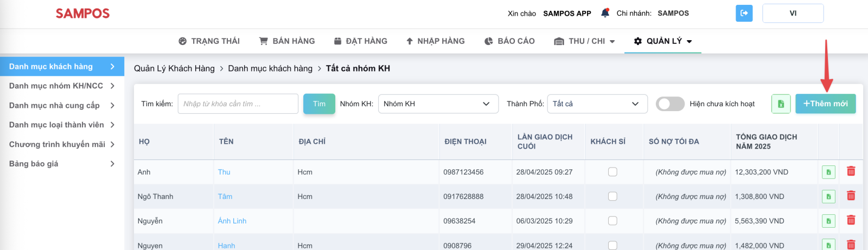Image resolution: width=868 pixels, height=250 pixels.
Task: Open customer link Ánh Linh
Action: click(x=232, y=221)
